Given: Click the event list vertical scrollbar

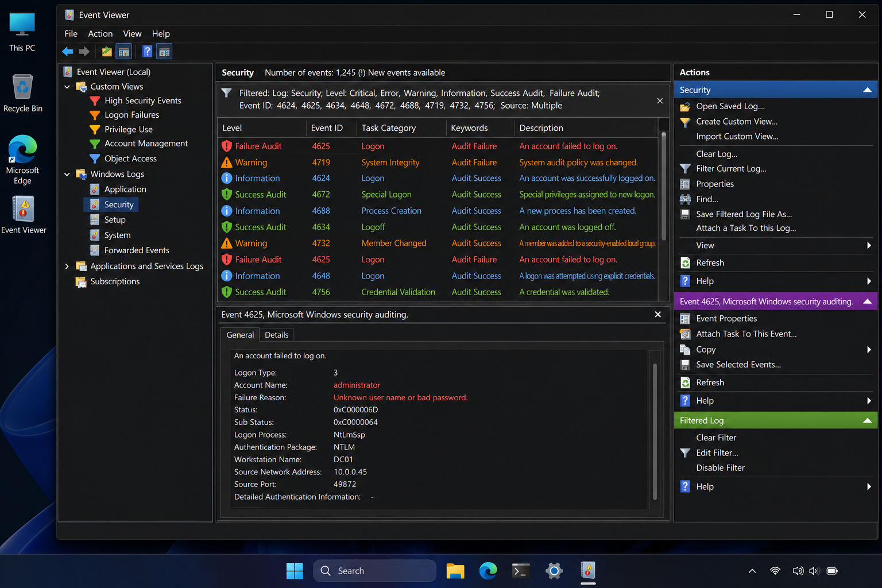Looking at the screenshot, I should [664, 185].
